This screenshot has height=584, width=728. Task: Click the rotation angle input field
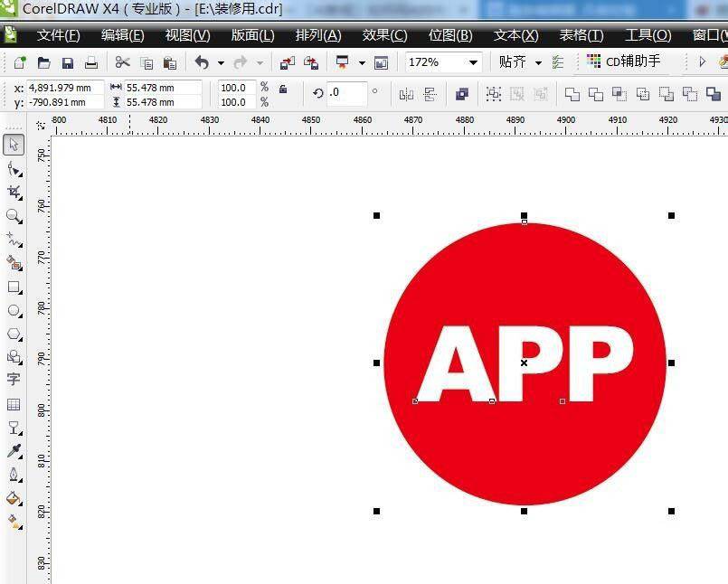tap(347, 93)
